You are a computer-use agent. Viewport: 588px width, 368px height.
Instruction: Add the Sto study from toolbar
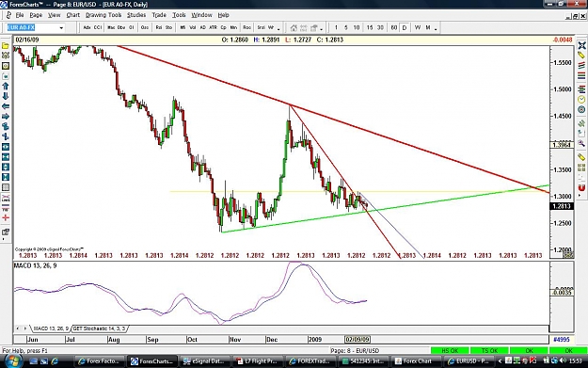[x=168, y=27]
